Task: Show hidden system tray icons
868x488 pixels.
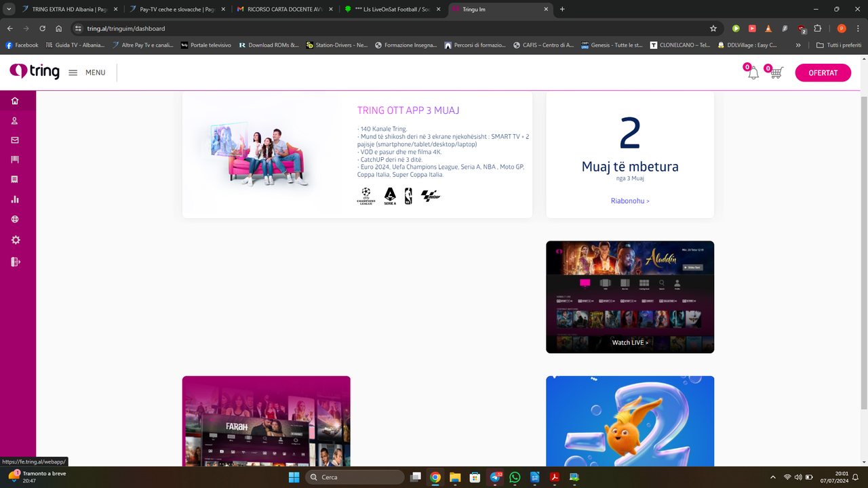Action: point(773,477)
